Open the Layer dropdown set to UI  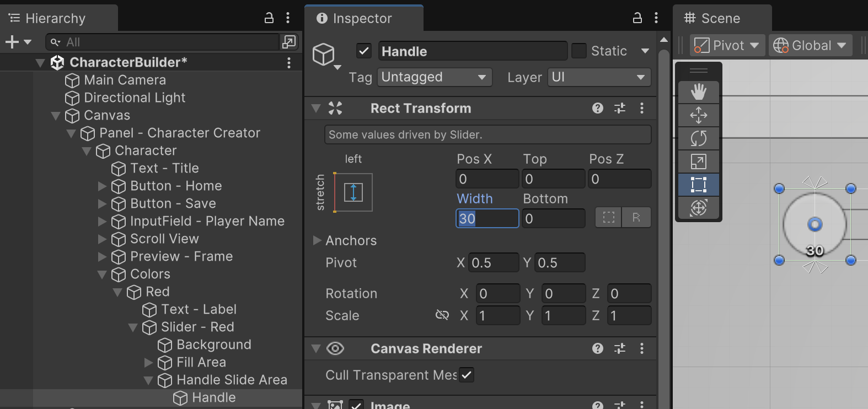point(599,77)
